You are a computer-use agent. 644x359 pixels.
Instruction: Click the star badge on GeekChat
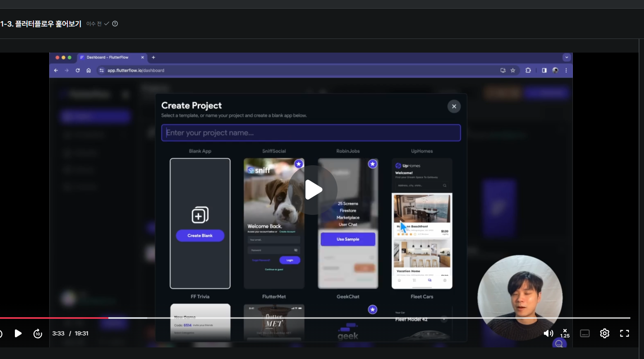pos(373,309)
